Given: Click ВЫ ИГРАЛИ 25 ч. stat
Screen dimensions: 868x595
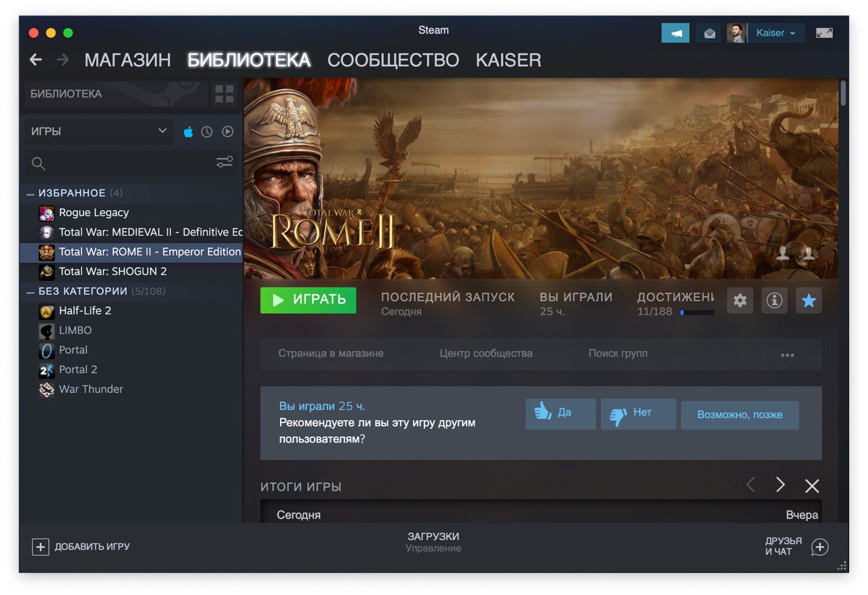Looking at the screenshot, I should click(x=576, y=304).
